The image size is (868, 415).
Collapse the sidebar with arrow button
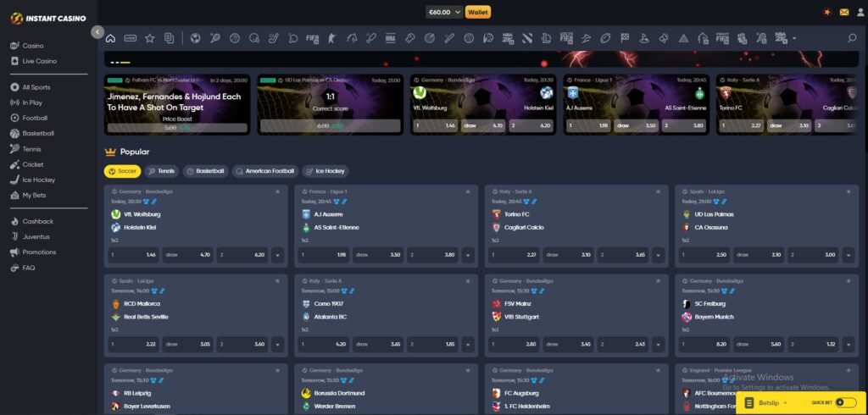click(97, 32)
